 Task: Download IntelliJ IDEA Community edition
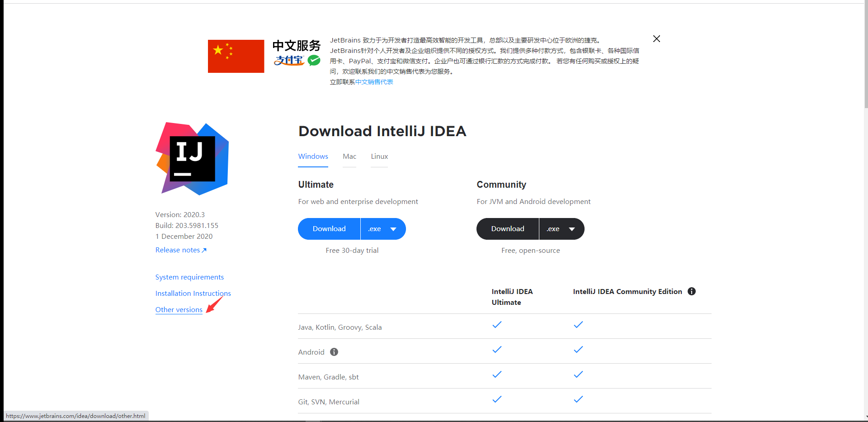(508, 229)
